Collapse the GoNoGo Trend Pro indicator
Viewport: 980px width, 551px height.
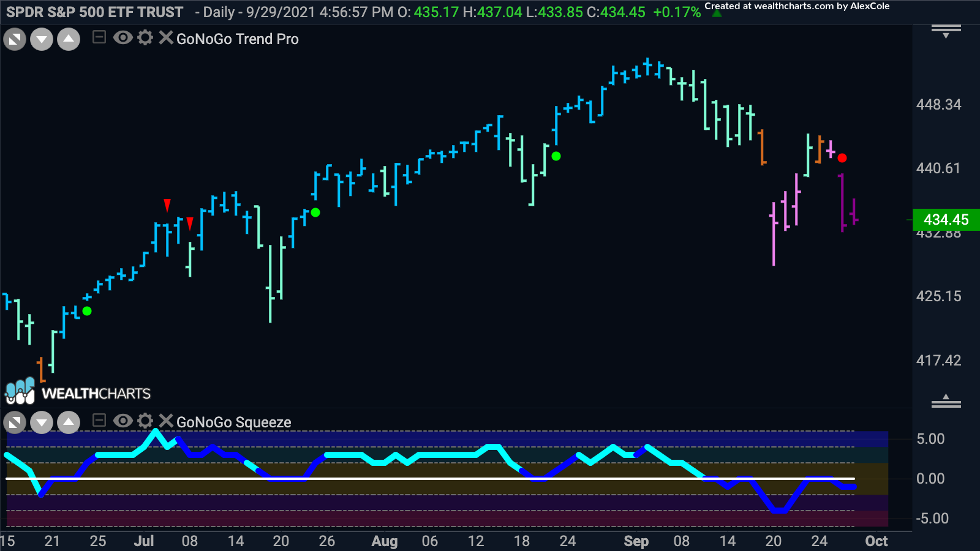tap(99, 38)
